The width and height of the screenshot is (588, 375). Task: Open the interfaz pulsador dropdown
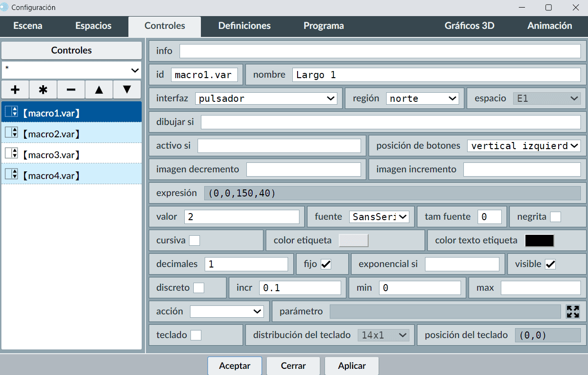coord(266,98)
